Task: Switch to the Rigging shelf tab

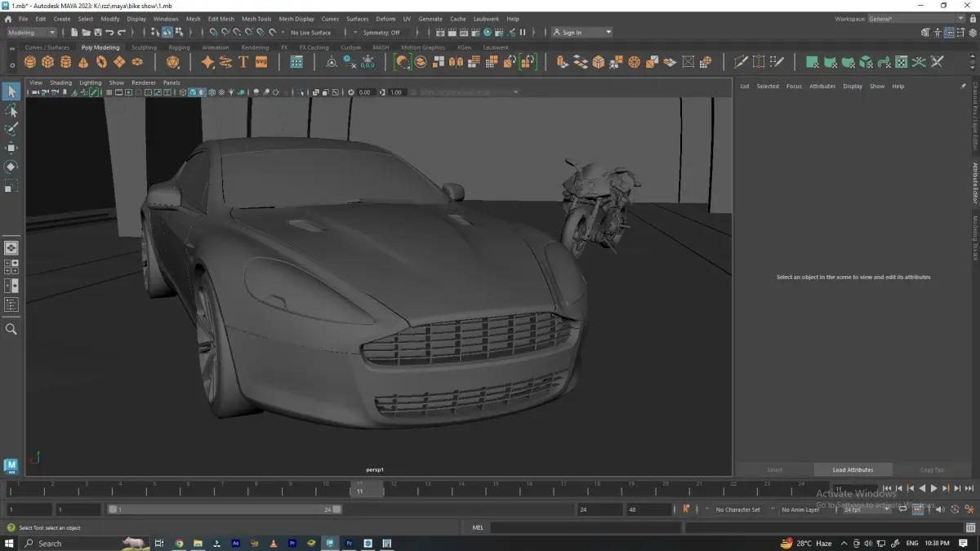Action: point(179,47)
